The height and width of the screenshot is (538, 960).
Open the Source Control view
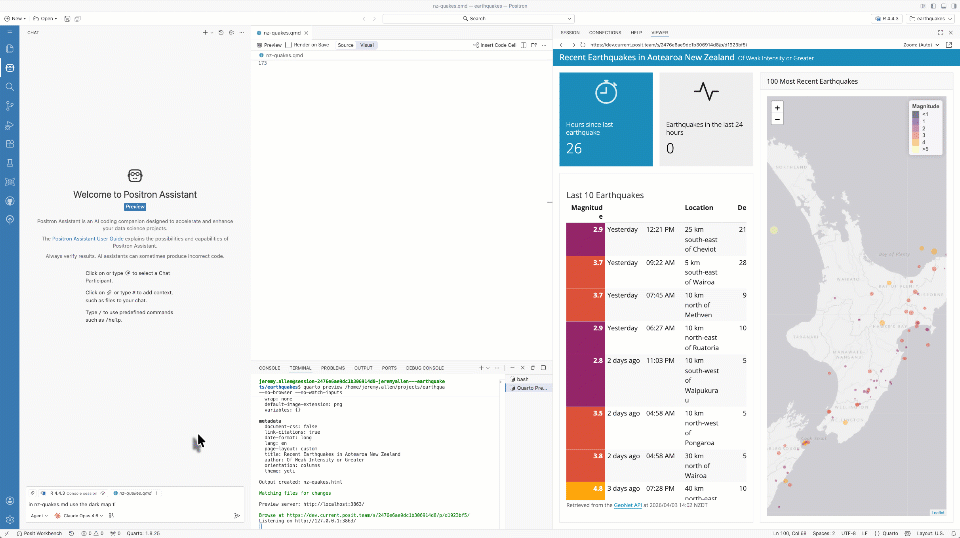[x=10, y=105]
